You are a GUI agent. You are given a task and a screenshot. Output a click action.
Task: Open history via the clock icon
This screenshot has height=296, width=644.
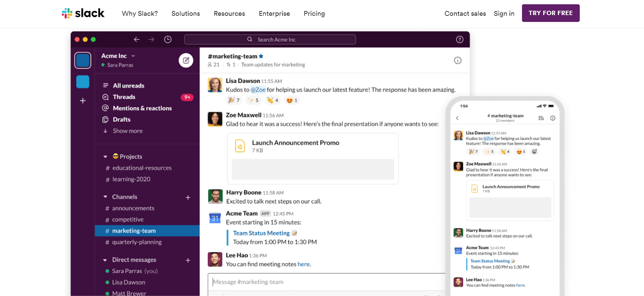(168, 39)
